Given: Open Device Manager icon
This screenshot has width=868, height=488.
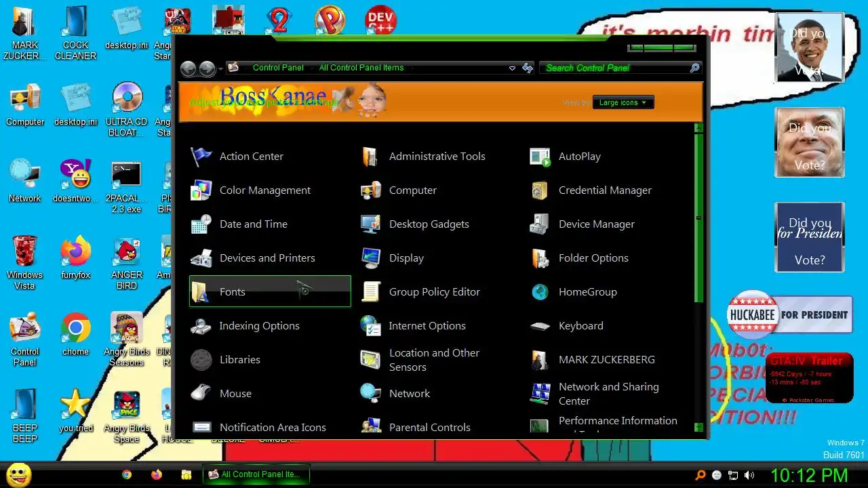Looking at the screenshot, I should point(540,224).
